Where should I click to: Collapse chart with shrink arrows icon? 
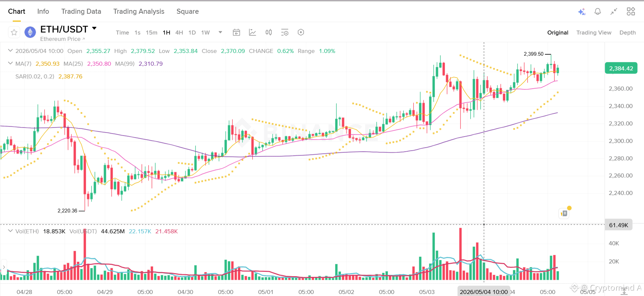click(614, 12)
